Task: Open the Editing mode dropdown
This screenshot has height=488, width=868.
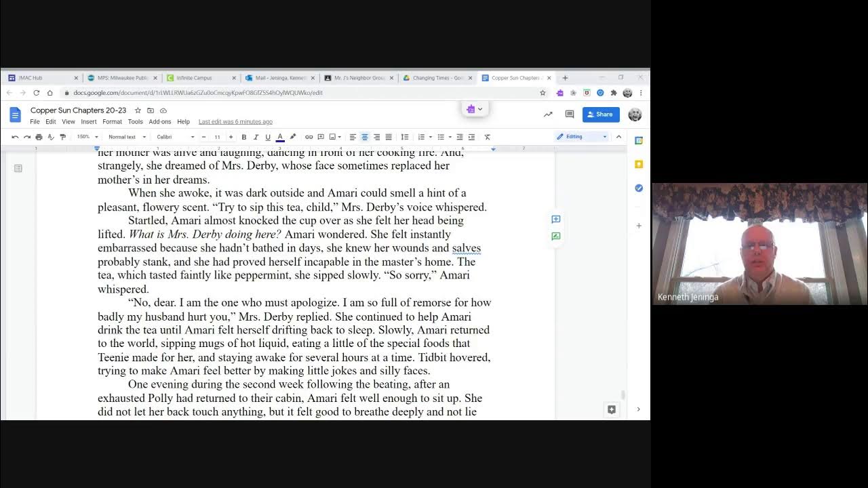Action: click(x=581, y=137)
